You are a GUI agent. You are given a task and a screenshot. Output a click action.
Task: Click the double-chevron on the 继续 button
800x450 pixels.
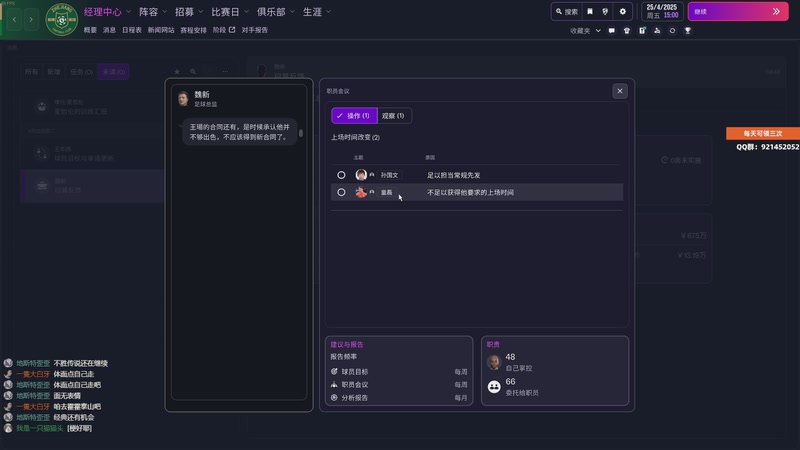(x=776, y=11)
